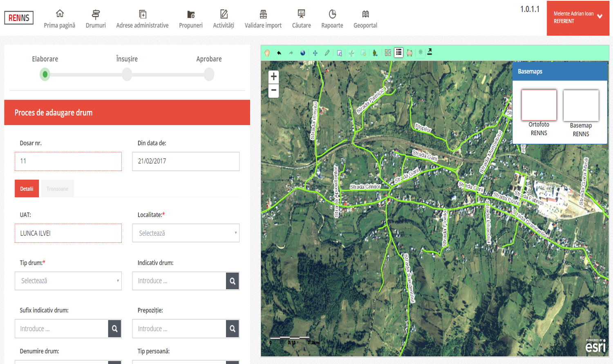
Task: Expand the Tip drum dropdown
Action: pos(68,281)
